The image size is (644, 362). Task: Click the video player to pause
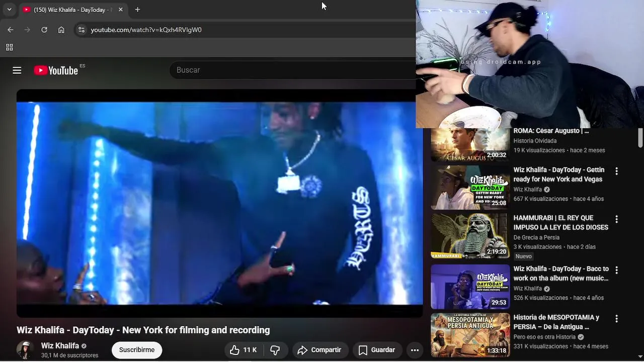tap(219, 203)
